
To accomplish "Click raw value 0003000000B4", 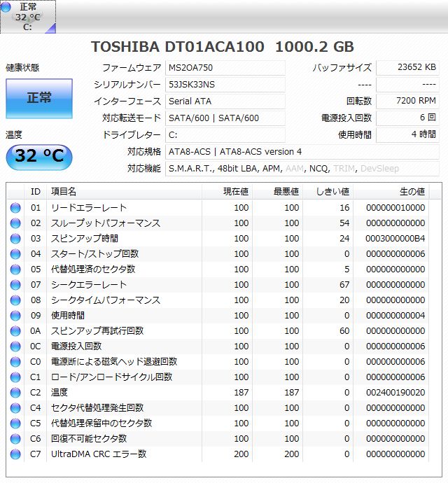I will (x=395, y=239).
